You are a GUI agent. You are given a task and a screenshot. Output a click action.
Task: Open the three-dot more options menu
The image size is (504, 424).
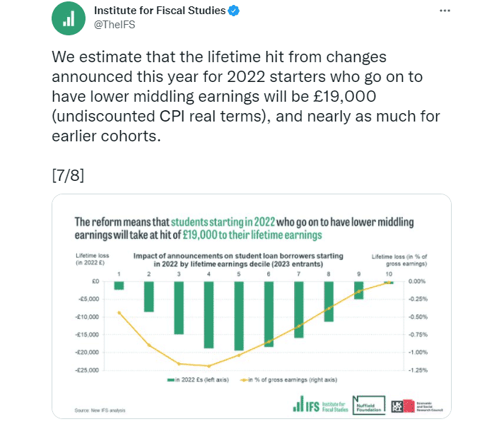pyautogui.click(x=445, y=11)
